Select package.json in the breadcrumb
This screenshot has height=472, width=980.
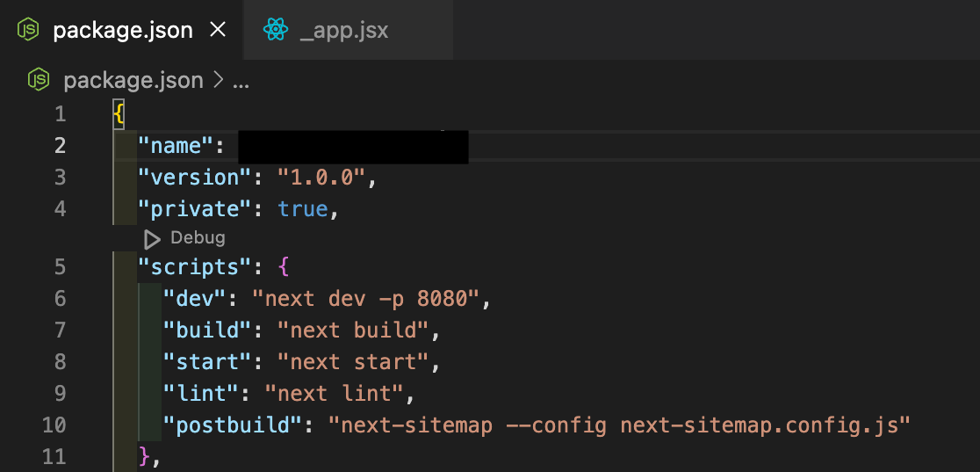(133, 81)
